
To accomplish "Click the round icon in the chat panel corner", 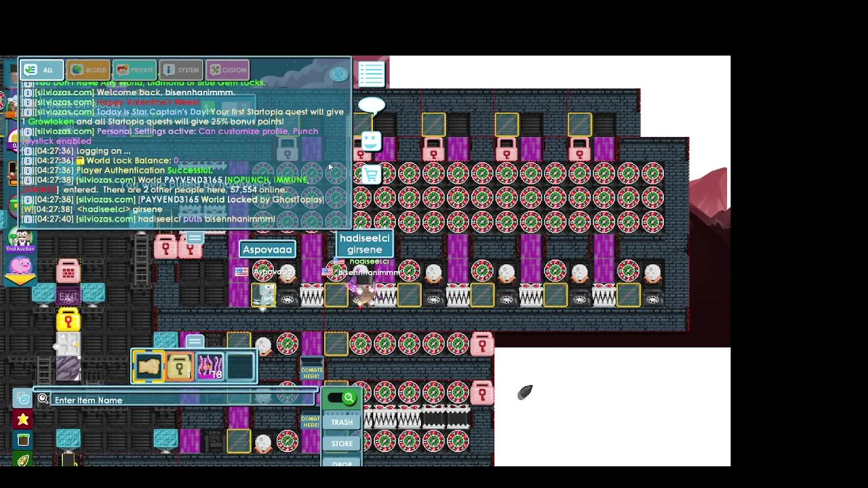I will click(x=338, y=74).
